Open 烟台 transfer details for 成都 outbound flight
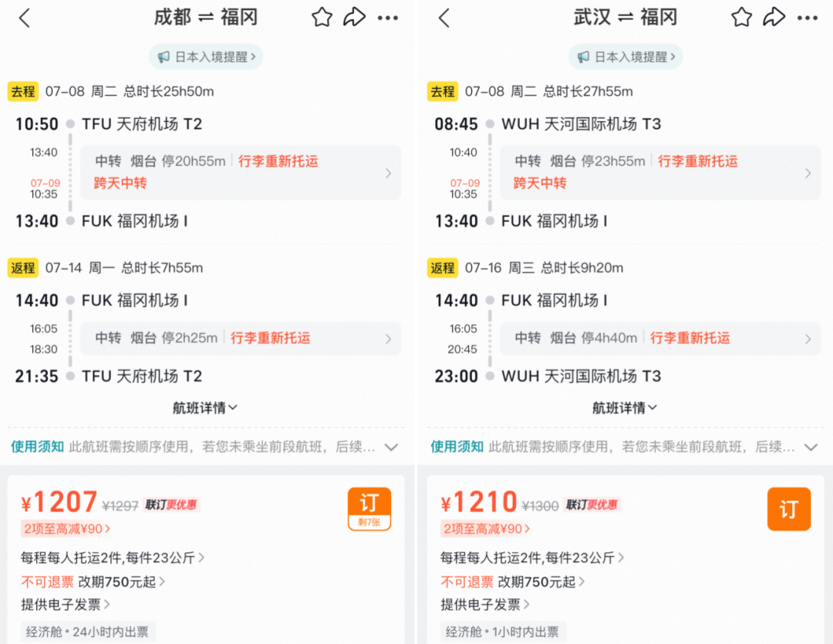This screenshot has height=644, width=833. click(x=241, y=172)
